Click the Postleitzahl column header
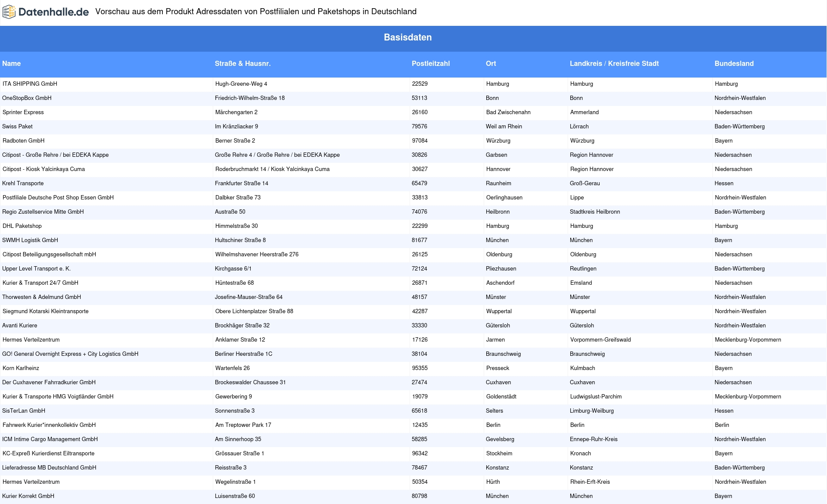827x504 pixels. 430,63
